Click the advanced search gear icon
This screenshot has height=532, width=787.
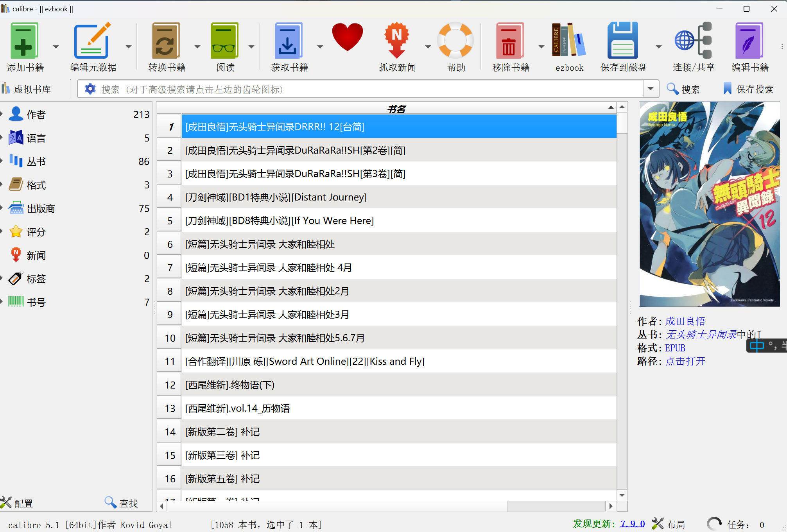90,89
